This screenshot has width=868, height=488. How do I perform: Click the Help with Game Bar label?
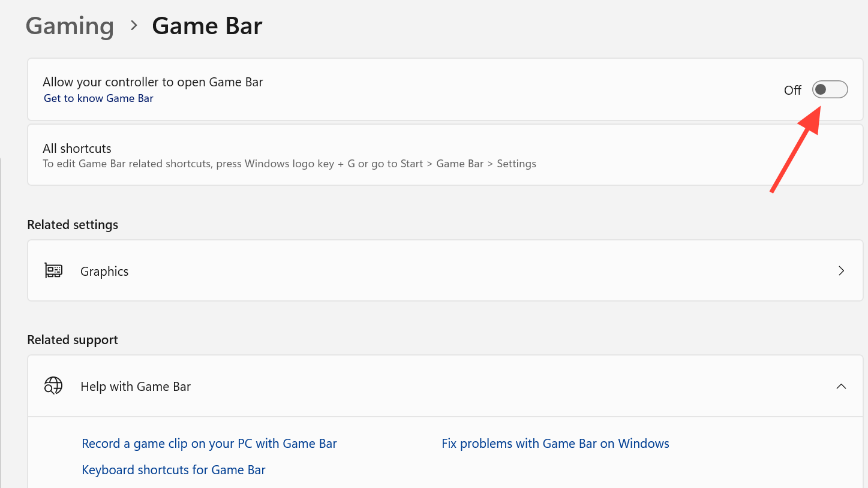pyautogui.click(x=136, y=387)
